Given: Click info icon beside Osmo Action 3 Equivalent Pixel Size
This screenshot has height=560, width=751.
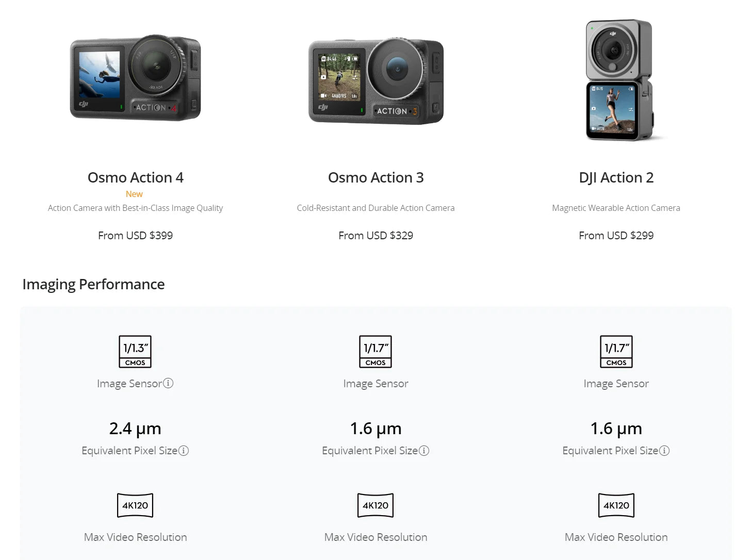Looking at the screenshot, I should coord(424,451).
